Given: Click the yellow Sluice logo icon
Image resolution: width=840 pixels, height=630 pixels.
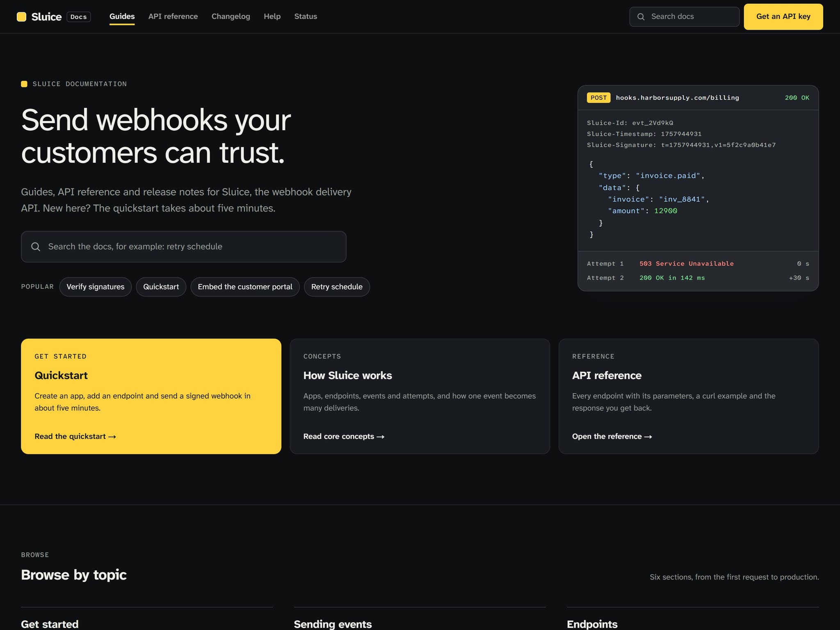Looking at the screenshot, I should click(21, 16).
